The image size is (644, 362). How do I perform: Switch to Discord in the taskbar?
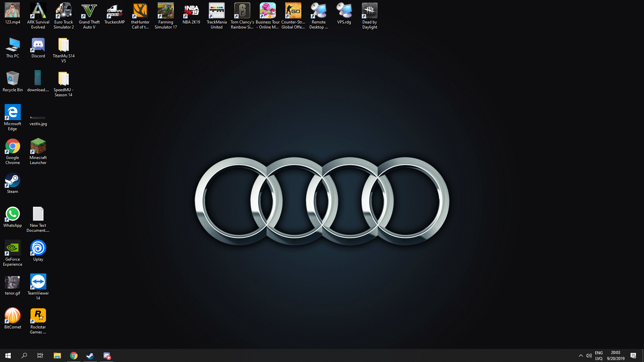pos(107,356)
